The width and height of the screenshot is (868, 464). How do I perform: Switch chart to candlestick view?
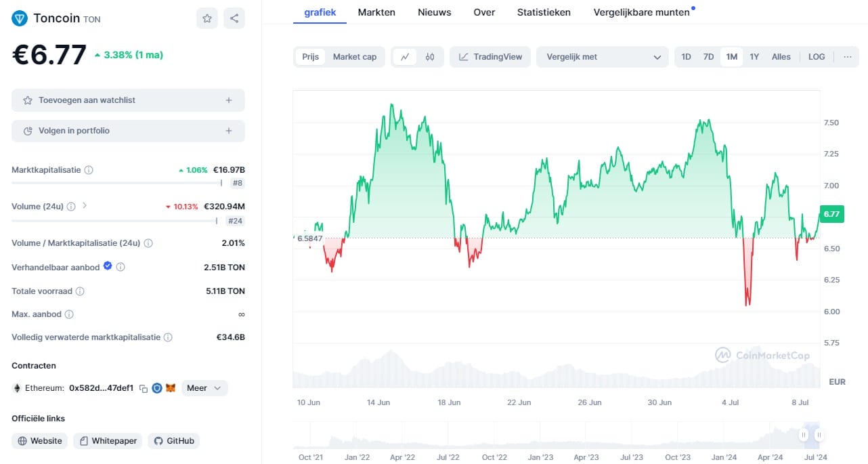pyautogui.click(x=429, y=56)
